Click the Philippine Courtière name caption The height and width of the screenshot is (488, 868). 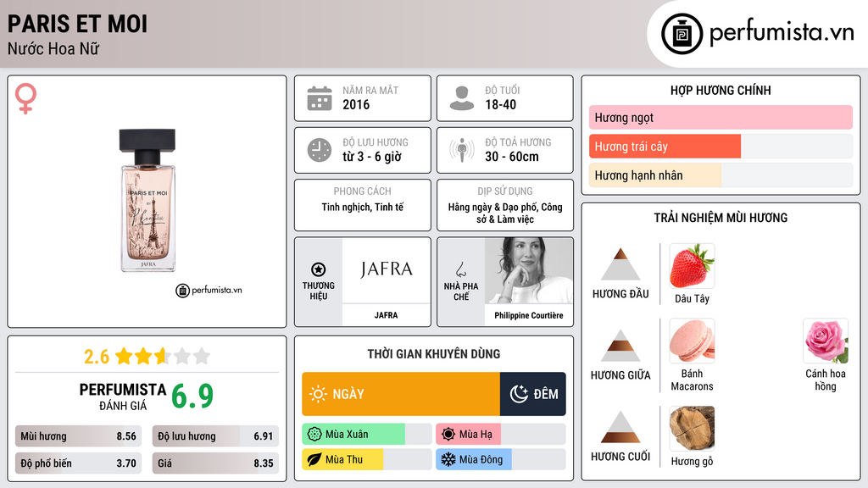point(529,315)
